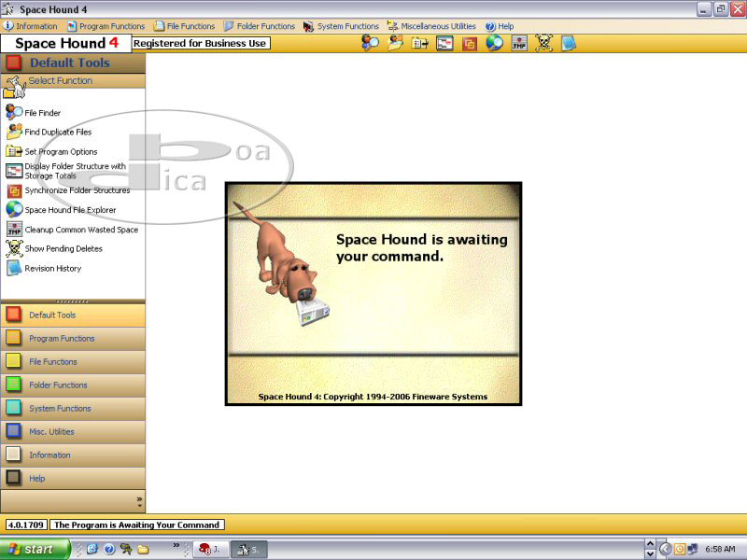Viewport: 747px width, 560px height.
Task: Open Set Program Options from the toolbar
Action: [x=420, y=43]
